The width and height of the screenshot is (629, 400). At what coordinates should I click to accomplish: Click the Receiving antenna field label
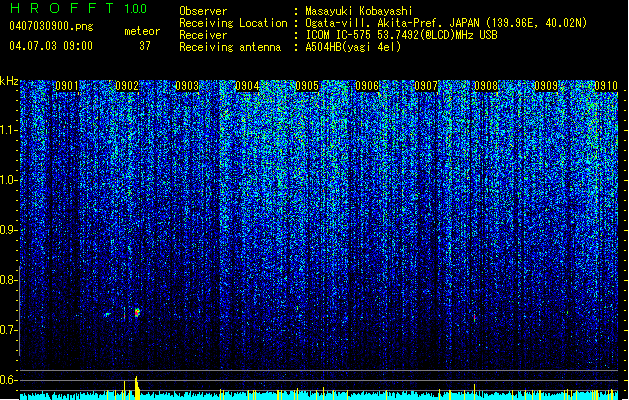coord(230,47)
